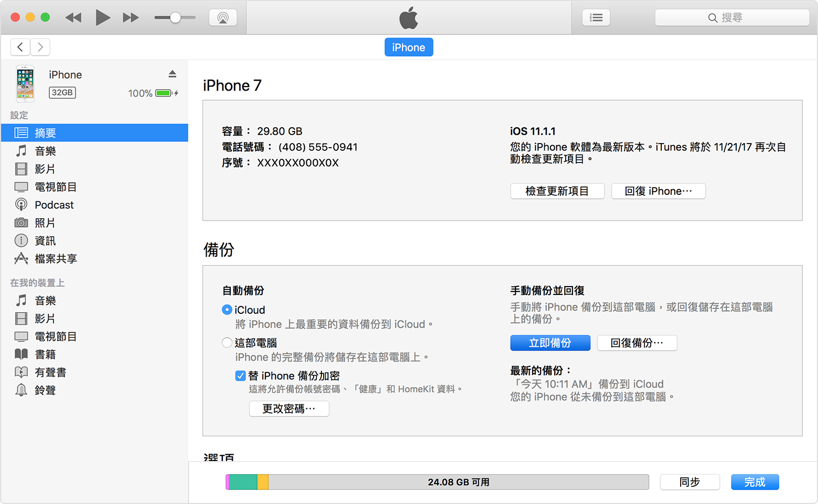The image size is (818, 504).
Task: Open the Up Next list icon
Action: click(x=596, y=18)
